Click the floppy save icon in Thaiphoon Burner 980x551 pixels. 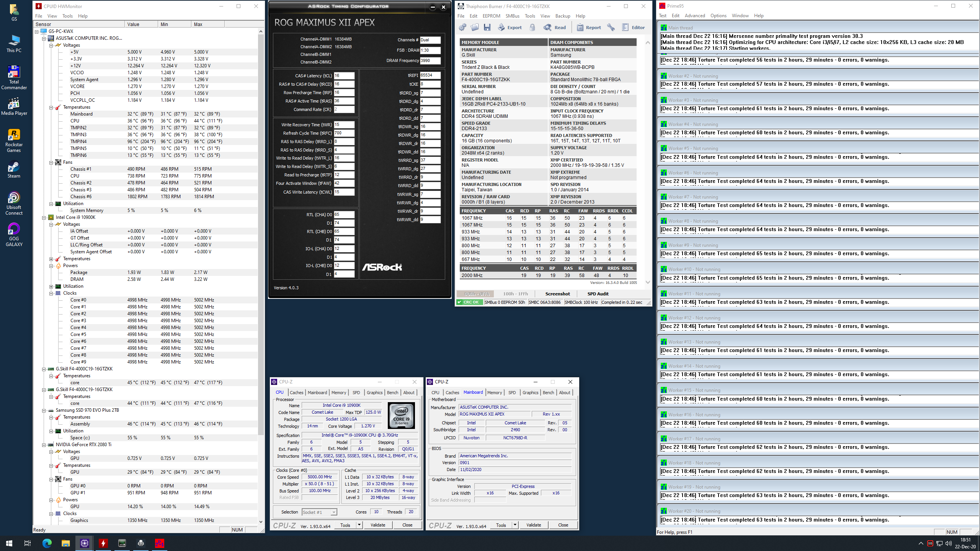487,27
